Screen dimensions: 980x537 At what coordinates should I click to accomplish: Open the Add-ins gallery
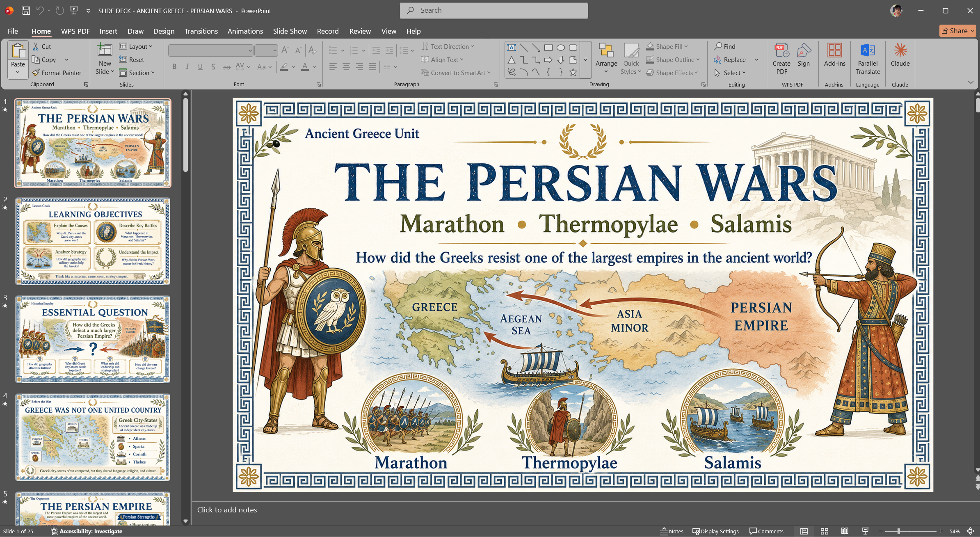(x=834, y=55)
